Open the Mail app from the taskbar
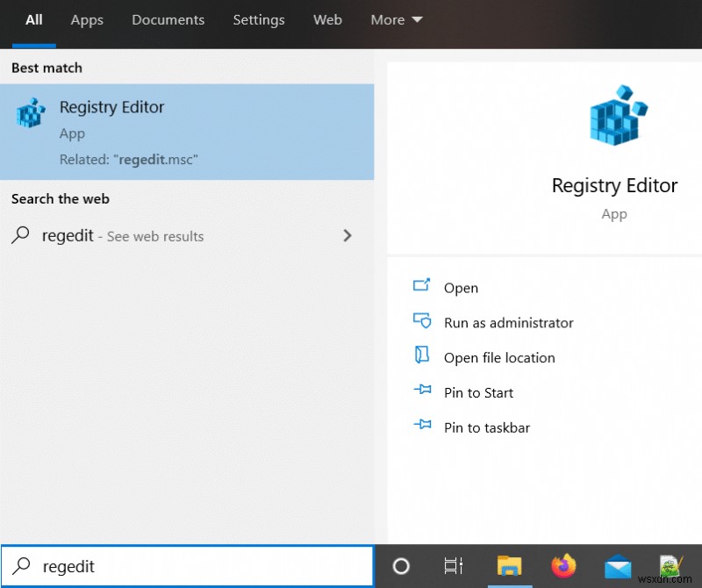The width and height of the screenshot is (702, 588). pos(617,566)
